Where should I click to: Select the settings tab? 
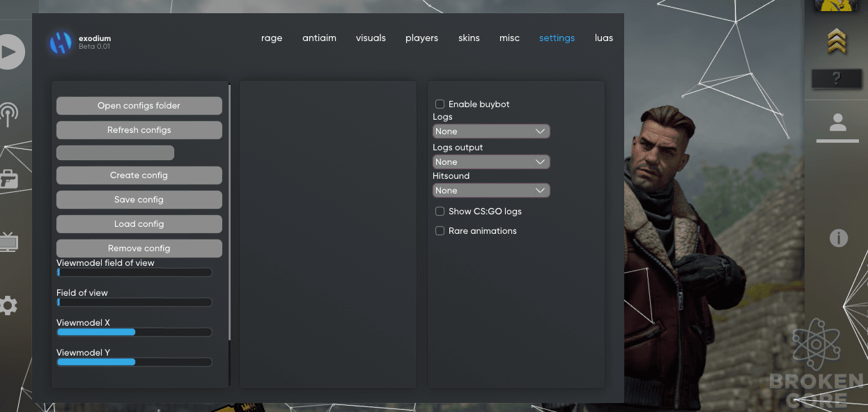coord(557,38)
